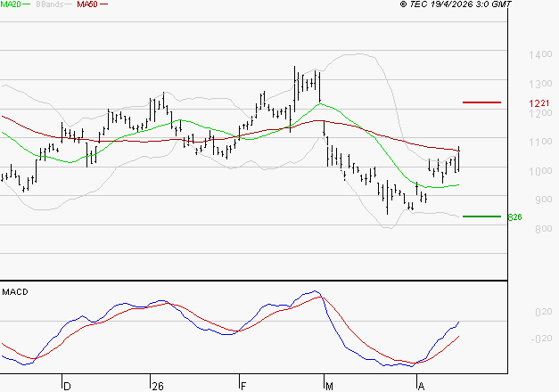Select the D month marker on time axis
The image size is (559, 392).
point(66,386)
